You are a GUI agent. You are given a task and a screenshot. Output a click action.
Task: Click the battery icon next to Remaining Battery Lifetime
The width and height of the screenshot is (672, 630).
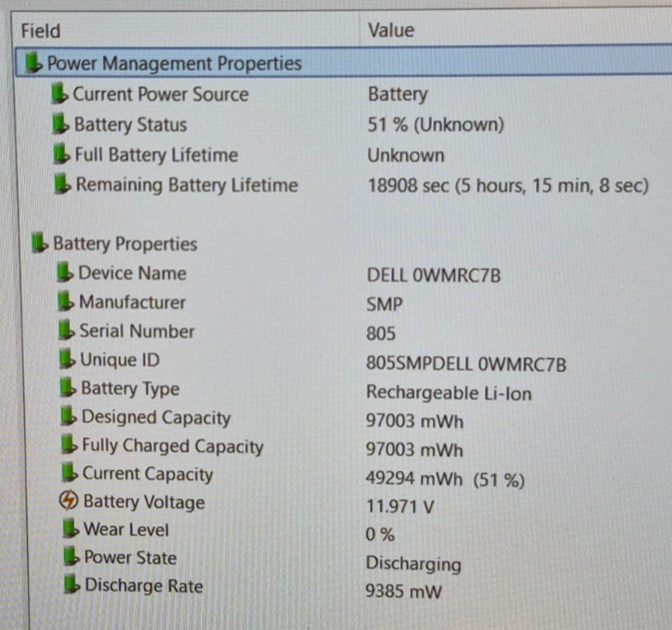coord(62,183)
